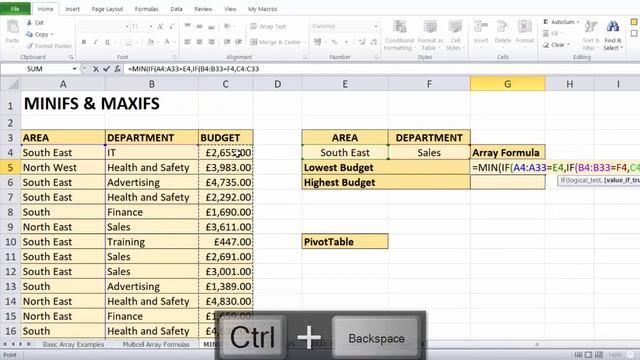Open Format as Table gallery

430,36
